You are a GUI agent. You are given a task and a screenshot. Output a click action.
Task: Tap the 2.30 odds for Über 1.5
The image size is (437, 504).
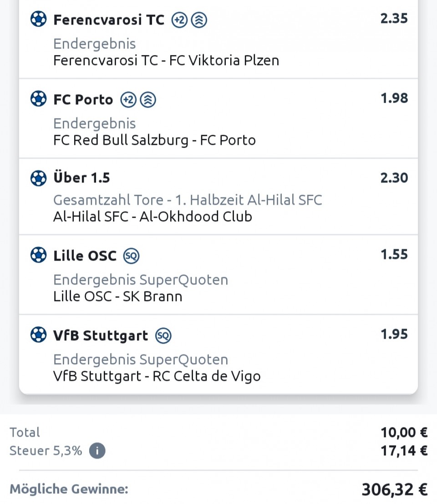pyautogui.click(x=394, y=178)
